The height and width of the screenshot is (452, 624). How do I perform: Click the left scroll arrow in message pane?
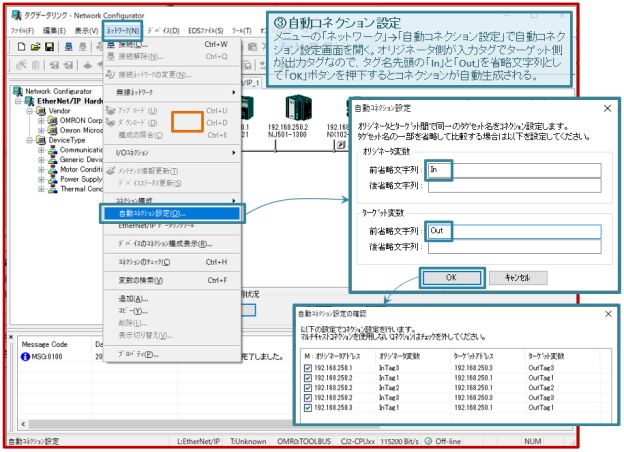point(23,424)
